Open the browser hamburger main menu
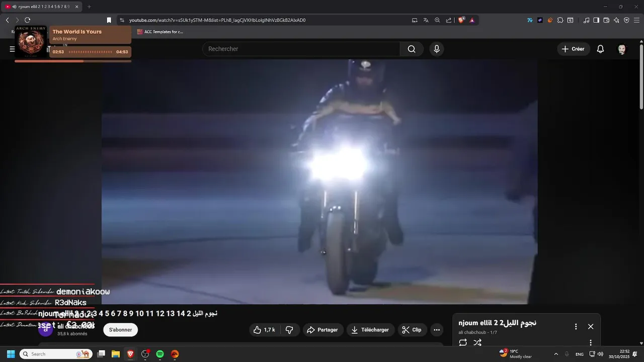644x362 pixels. pyautogui.click(x=636, y=20)
